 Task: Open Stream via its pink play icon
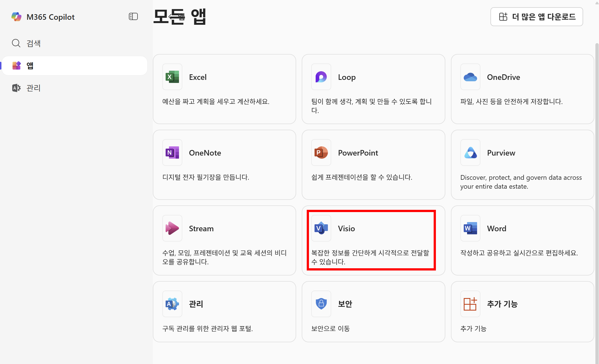point(172,228)
